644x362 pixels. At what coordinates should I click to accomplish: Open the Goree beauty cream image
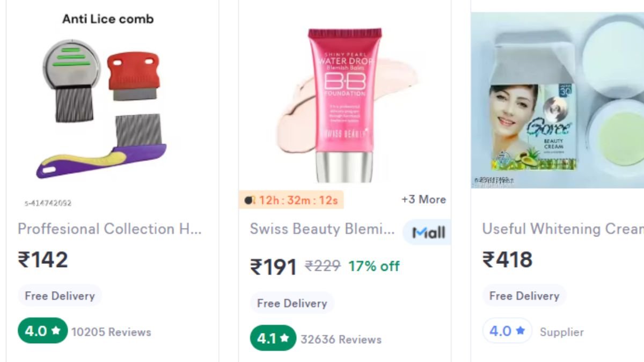(x=557, y=100)
